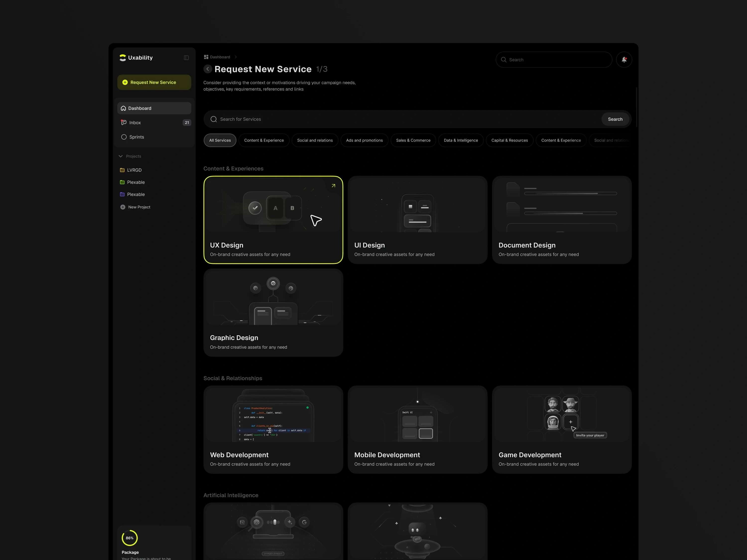The width and height of the screenshot is (747, 560).
Task: Click the page scrollbar on the right edge
Action: (637, 107)
